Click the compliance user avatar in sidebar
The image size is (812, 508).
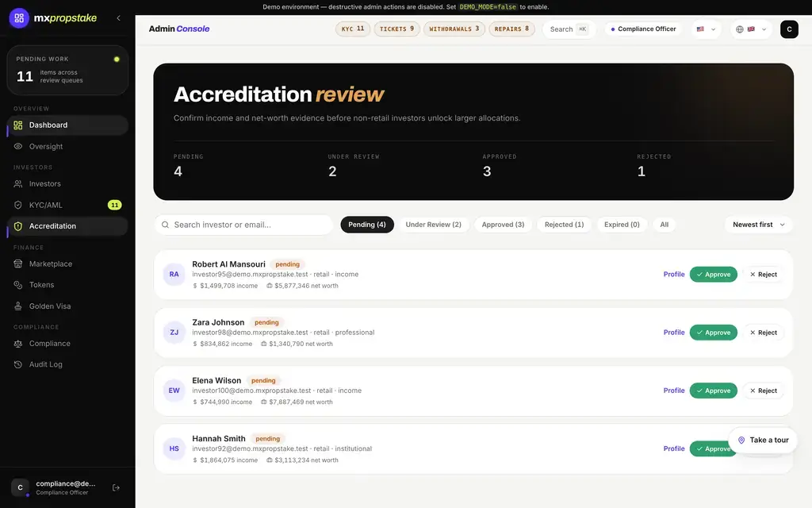20,488
